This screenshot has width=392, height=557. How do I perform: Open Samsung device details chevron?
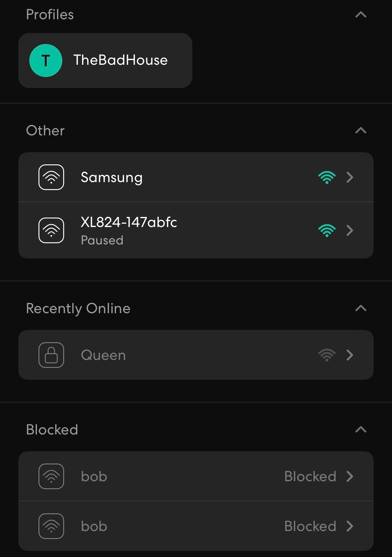pyautogui.click(x=350, y=177)
